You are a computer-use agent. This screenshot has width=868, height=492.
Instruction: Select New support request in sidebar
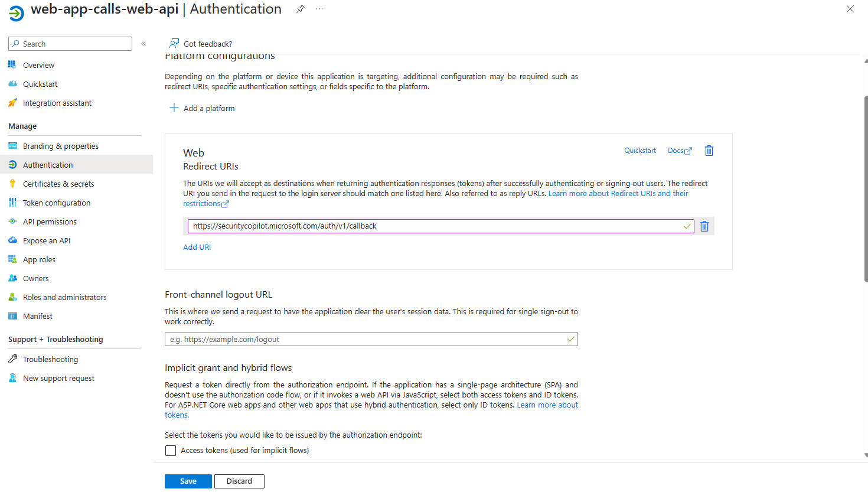[x=59, y=378]
